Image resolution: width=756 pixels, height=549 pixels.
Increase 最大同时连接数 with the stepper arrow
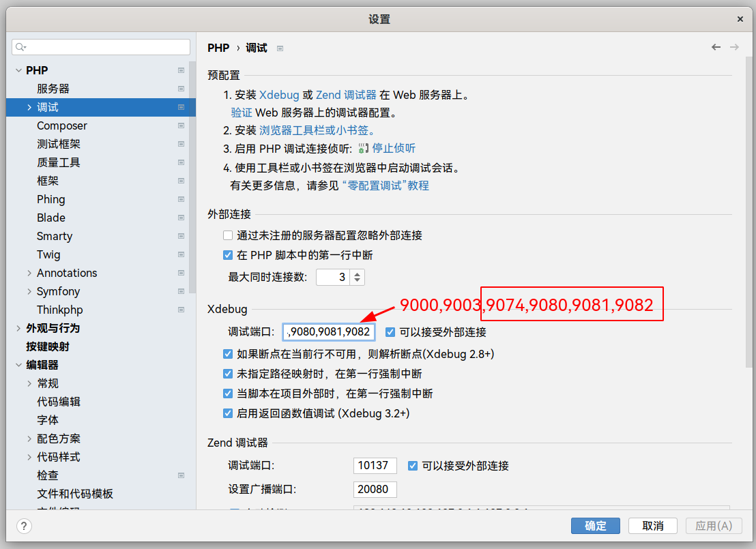(x=358, y=274)
